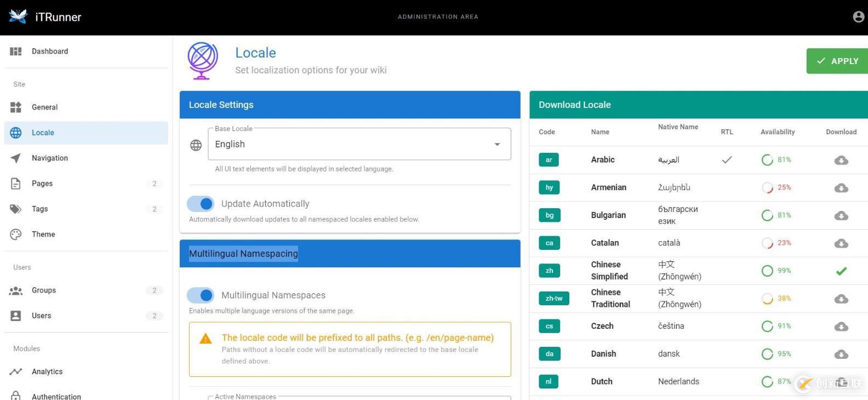The height and width of the screenshot is (400, 868).
Task: Click the iTRunner butterfly logo
Action: pyautogui.click(x=18, y=16)
